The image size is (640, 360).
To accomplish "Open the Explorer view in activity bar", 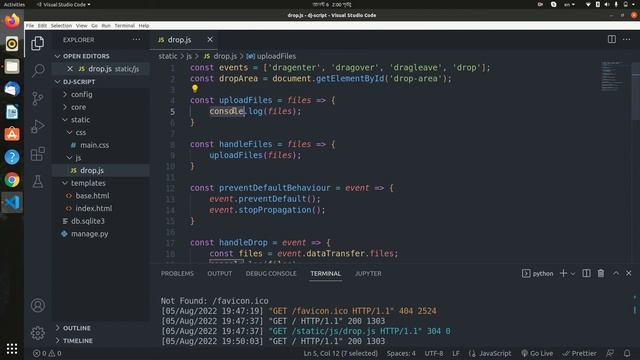I will pos(38,43).
